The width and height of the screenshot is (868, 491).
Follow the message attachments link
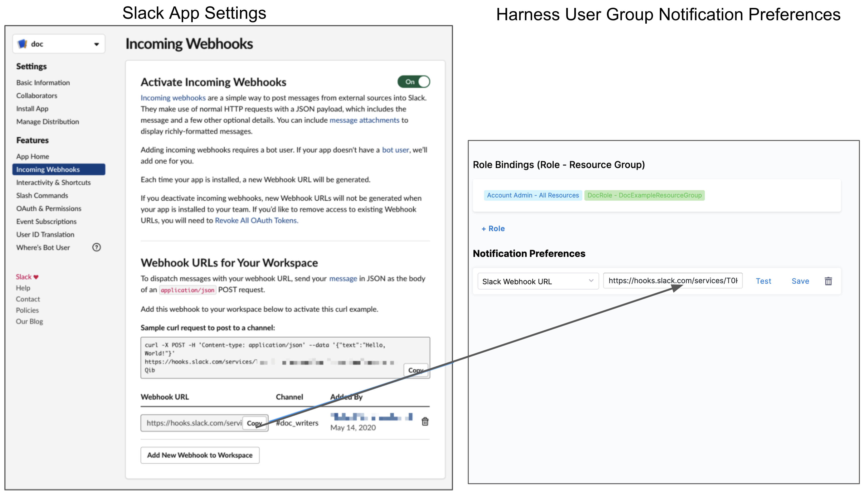coord(364,120)
